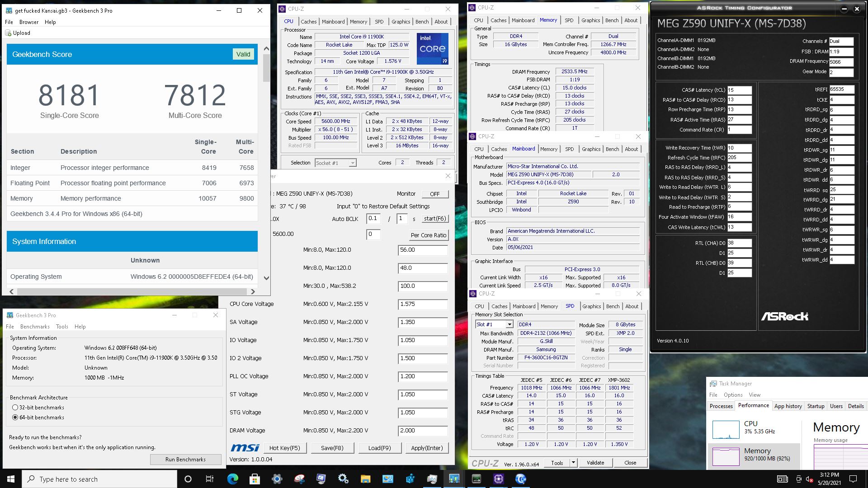
Task: Click the Intel Core i9 logo in CPU-Z
Action: pos(432,48)
